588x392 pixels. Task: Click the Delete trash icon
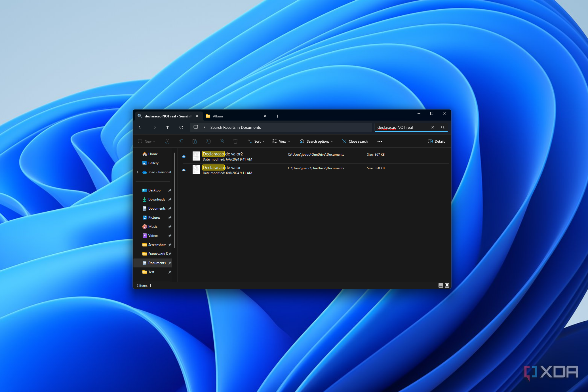point(235,141)
